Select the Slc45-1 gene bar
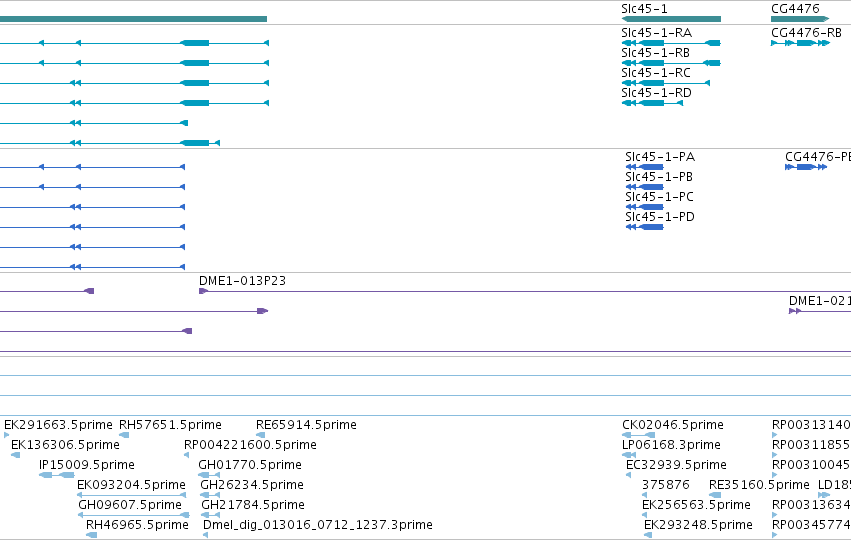The height and width of the screenshot is (540, 851). (x=671, y=19)
